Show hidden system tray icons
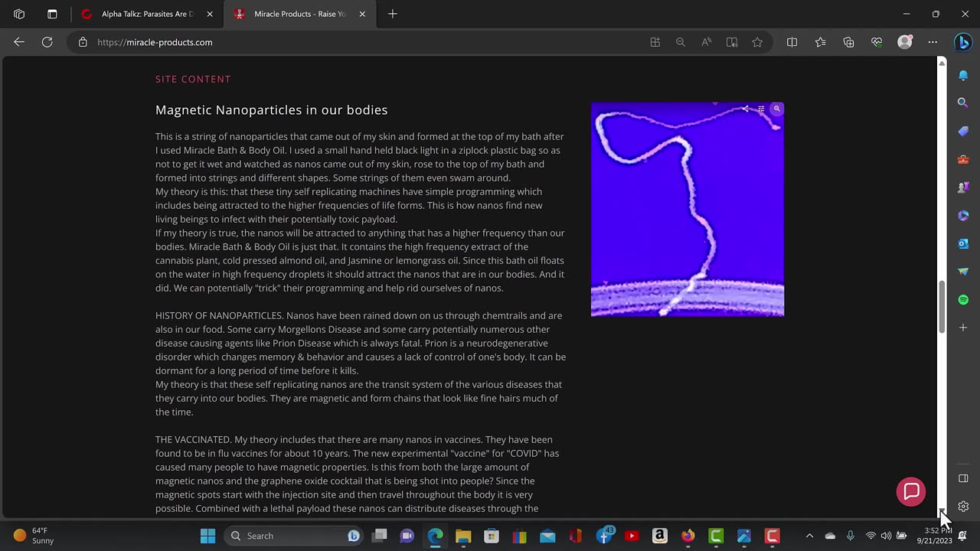This screenshot has height=551, width=980. [809, 536]
